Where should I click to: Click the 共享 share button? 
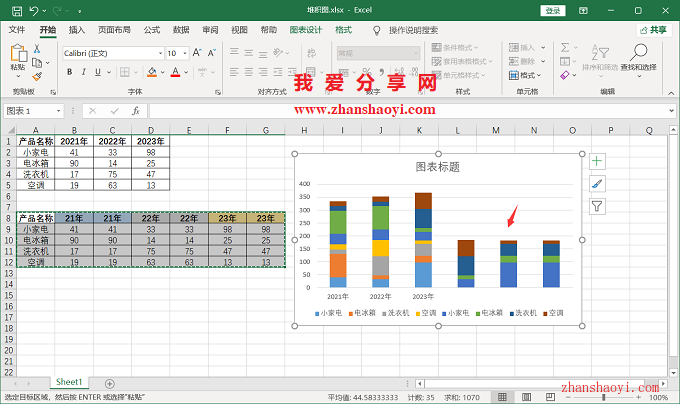coord(654,30)
